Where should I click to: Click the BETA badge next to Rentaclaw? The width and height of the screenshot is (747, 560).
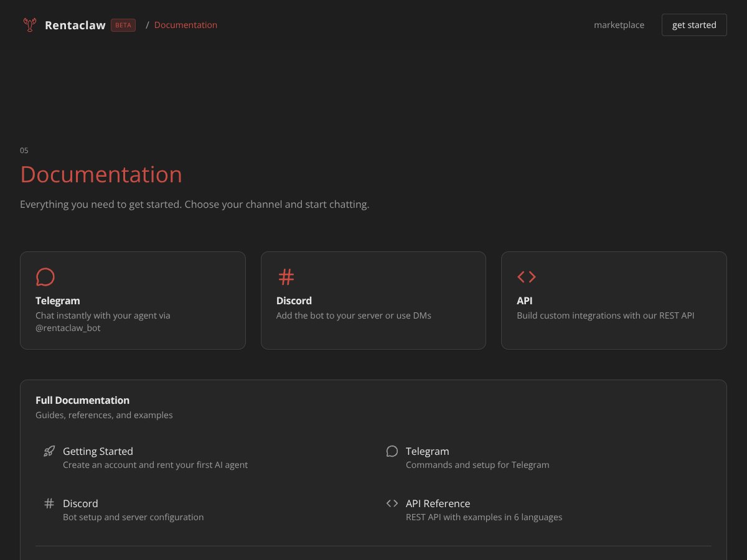[123, 25]
